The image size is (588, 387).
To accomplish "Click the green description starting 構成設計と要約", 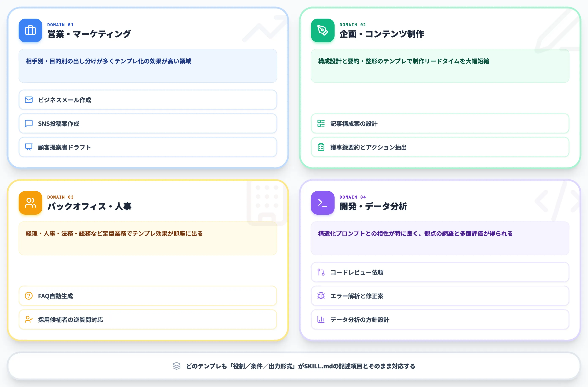I will 404,61.
